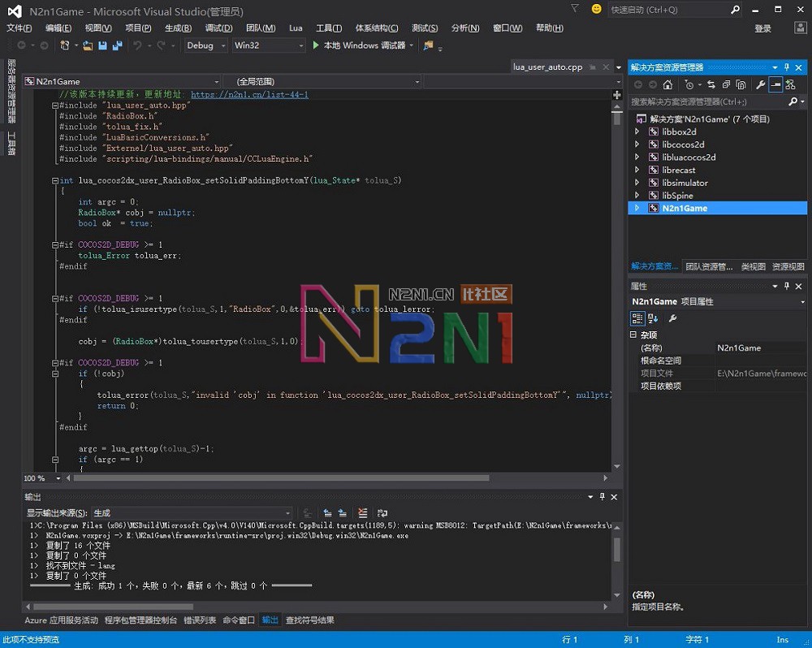Clear the Output window with clear-all icon
This screenshot has height=648, width=812.
coord(363,512)
